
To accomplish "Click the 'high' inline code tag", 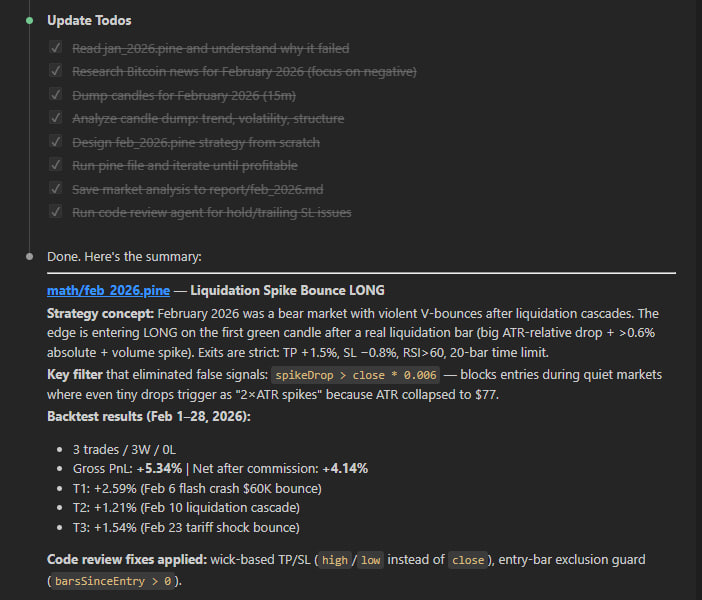I will click(x=335, y=561).
